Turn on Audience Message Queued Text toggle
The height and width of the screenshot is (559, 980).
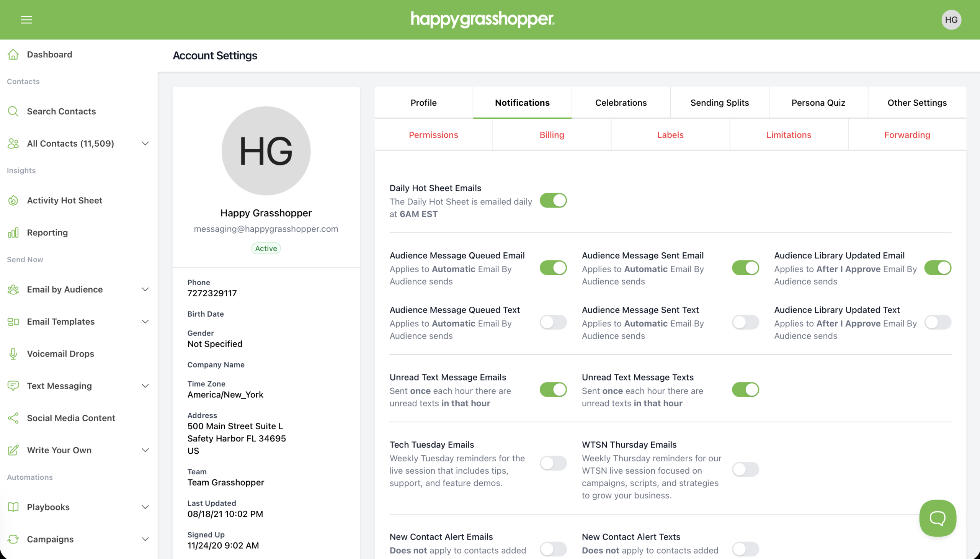click(x=553, y=322)
